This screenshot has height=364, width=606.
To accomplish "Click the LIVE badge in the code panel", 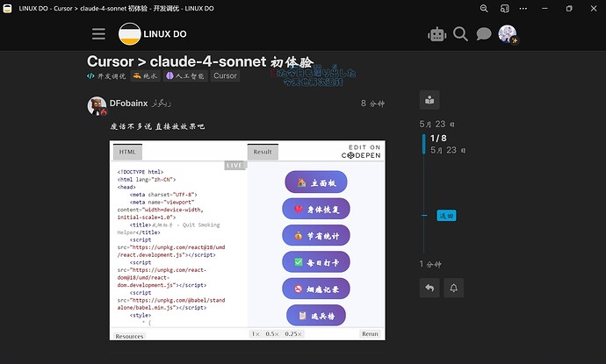I will coord(234,165).
